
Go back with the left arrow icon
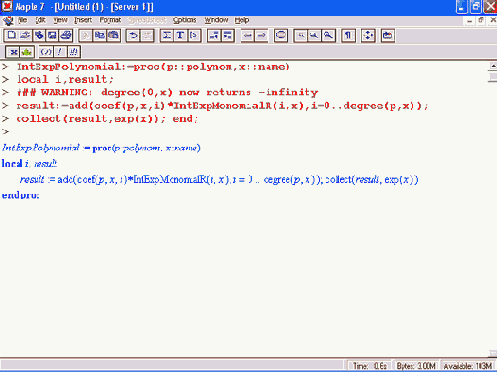pyautogui.click(x=248, y=35)
